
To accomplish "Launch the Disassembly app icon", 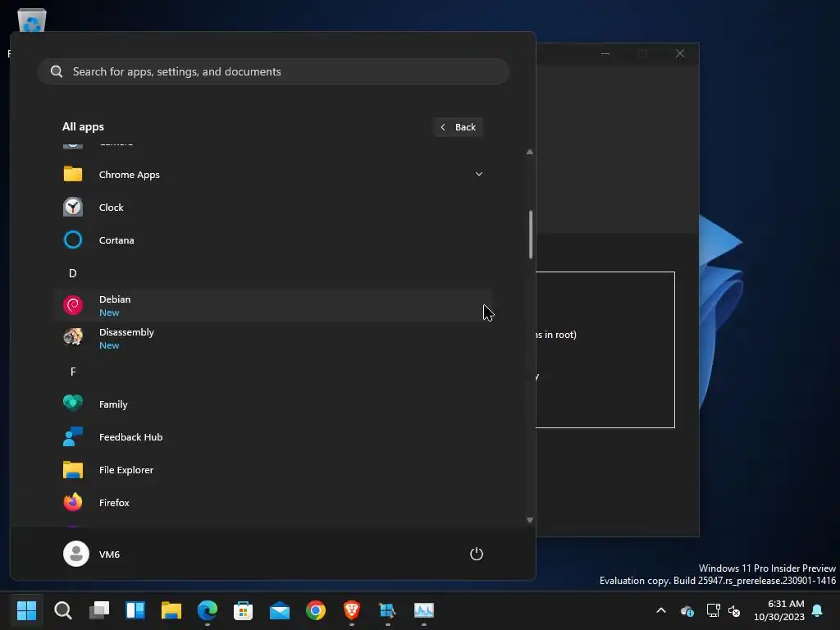I will coord(73,337).
